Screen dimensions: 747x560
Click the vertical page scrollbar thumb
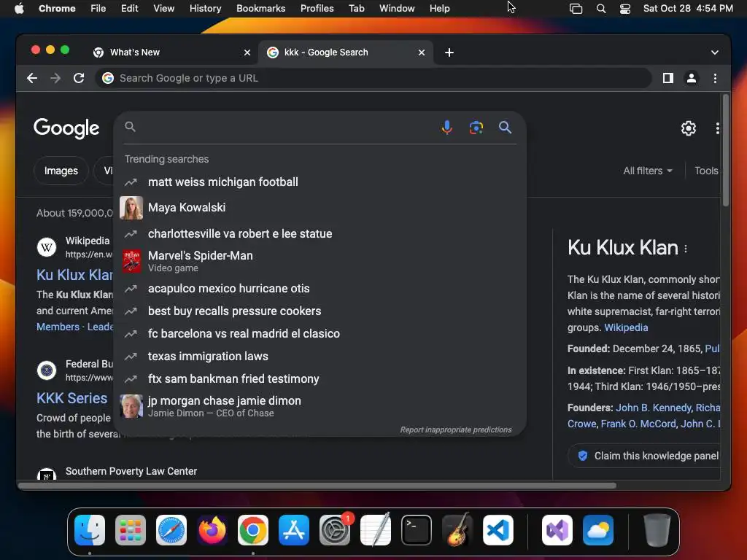tap(726, 150)
